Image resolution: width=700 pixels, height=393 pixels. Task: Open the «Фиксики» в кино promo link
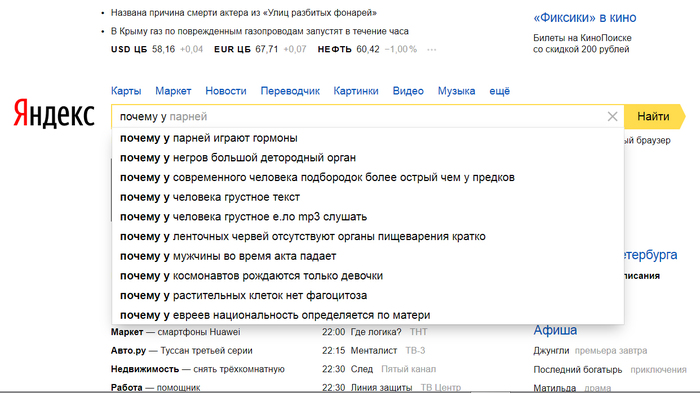585,18
